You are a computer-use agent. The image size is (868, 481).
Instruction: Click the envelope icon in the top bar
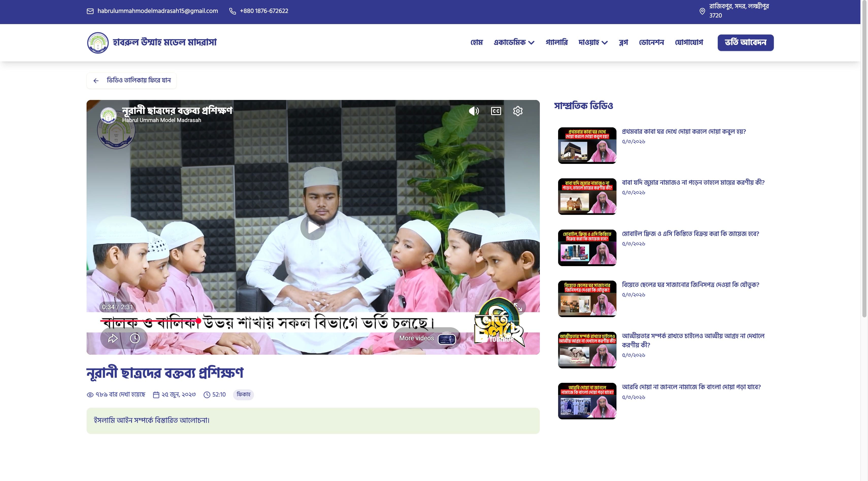click(90, 11)
